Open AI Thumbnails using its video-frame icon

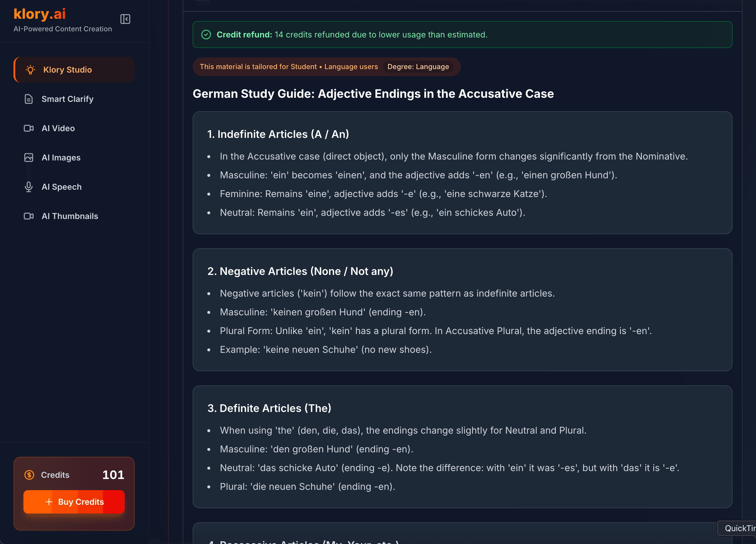29,216
